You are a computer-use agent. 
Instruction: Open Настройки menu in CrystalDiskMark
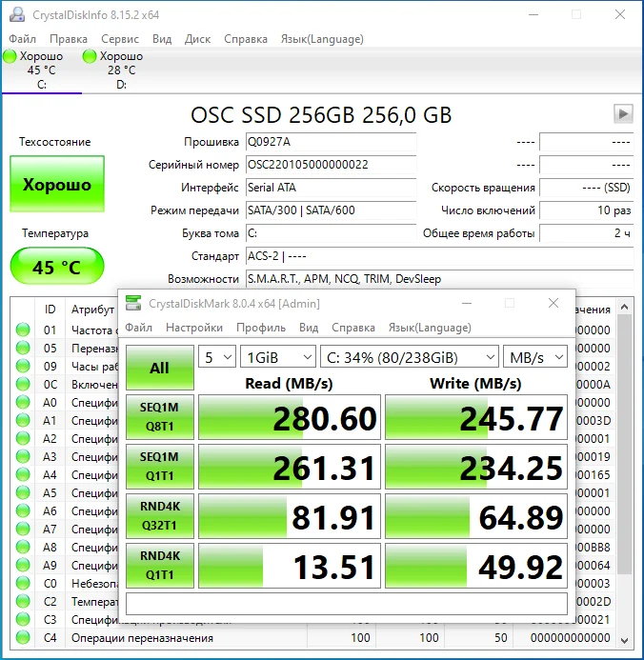194,328
